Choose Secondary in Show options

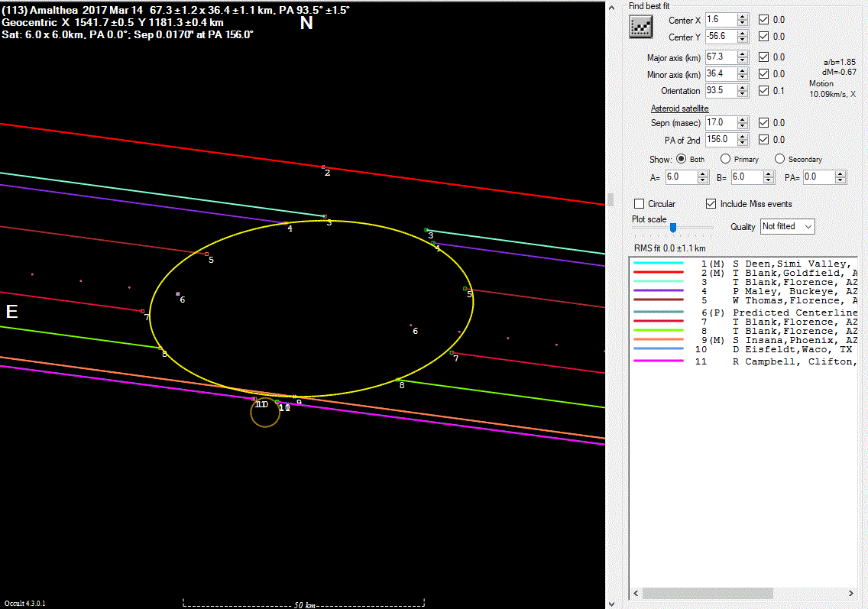(x=779, y=159)
